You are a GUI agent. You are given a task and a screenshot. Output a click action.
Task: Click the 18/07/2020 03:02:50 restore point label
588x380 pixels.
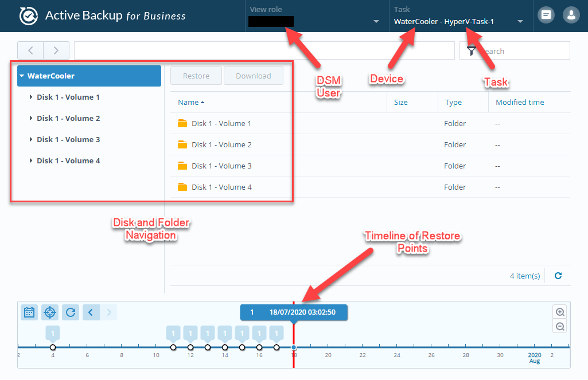point(294,312)
